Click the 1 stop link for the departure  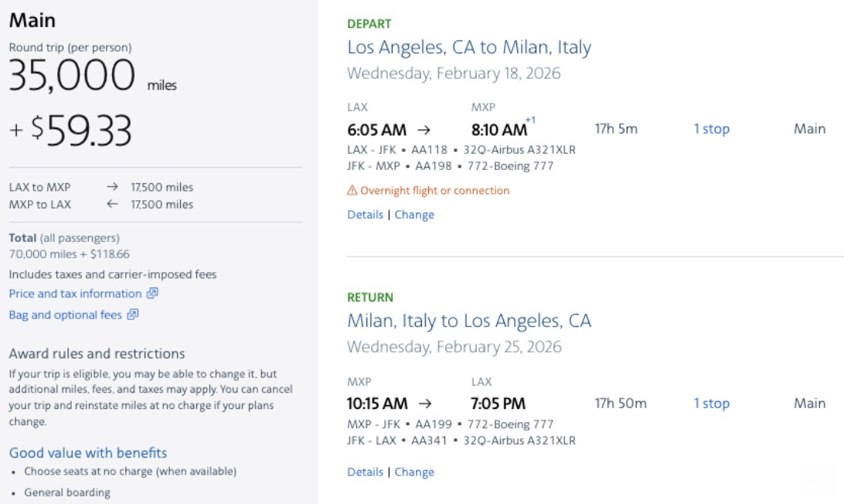coord(711,128)
